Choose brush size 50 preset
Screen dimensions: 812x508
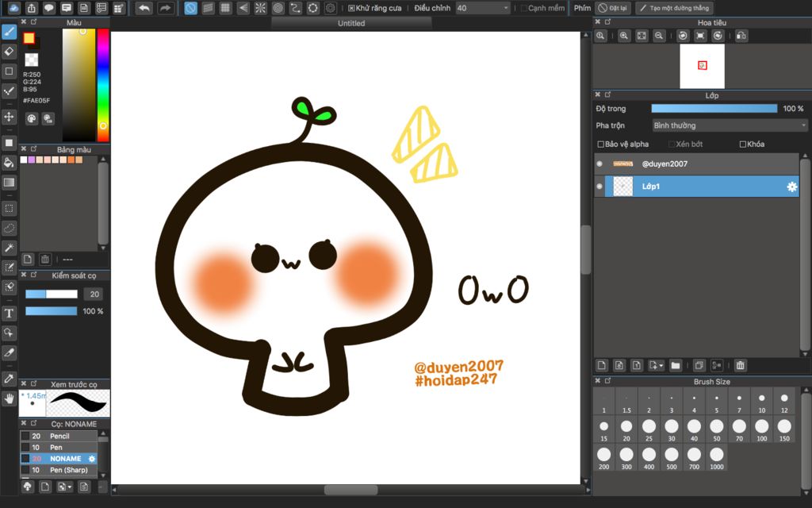coord(717,429)
